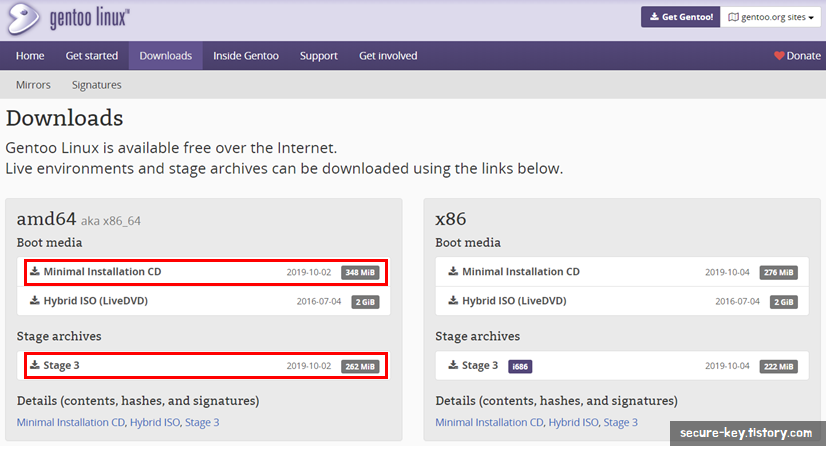Click the 2 GiB badge under x86
Image resolution: width=826 pixels, height=450 pixels.
[x=784, y=302]
